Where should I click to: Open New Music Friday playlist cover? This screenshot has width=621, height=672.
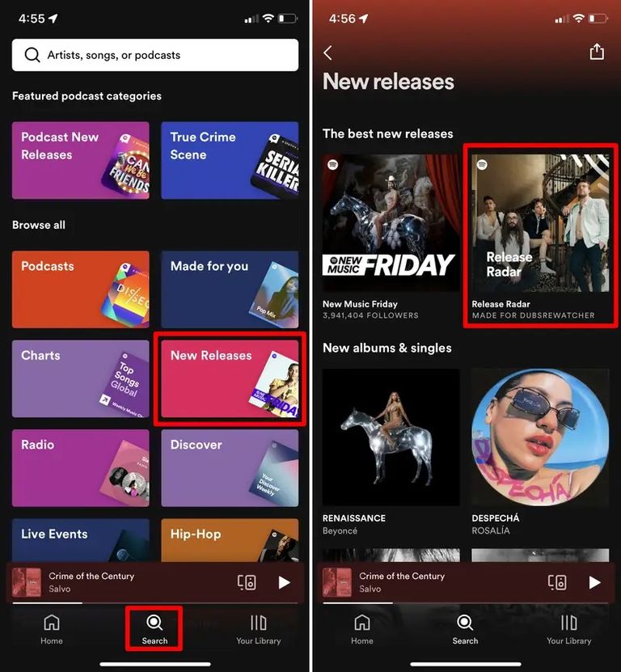(391, 223)
